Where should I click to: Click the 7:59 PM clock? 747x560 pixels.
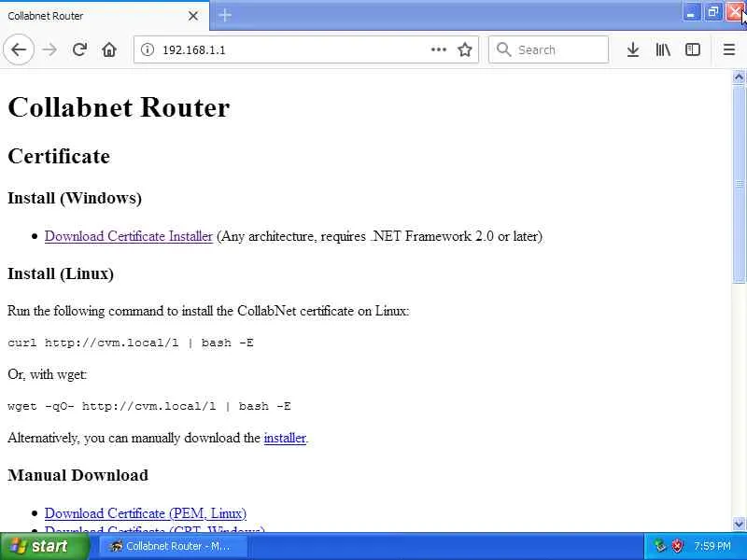(712, 546)
